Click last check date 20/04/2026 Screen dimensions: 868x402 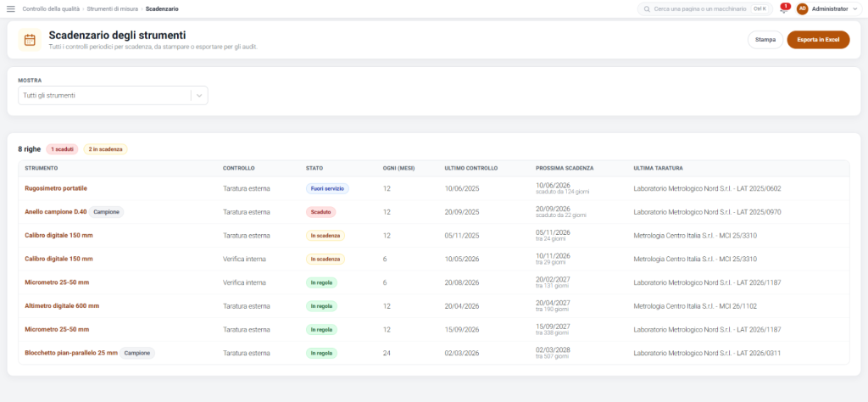(x=462, y=305)
